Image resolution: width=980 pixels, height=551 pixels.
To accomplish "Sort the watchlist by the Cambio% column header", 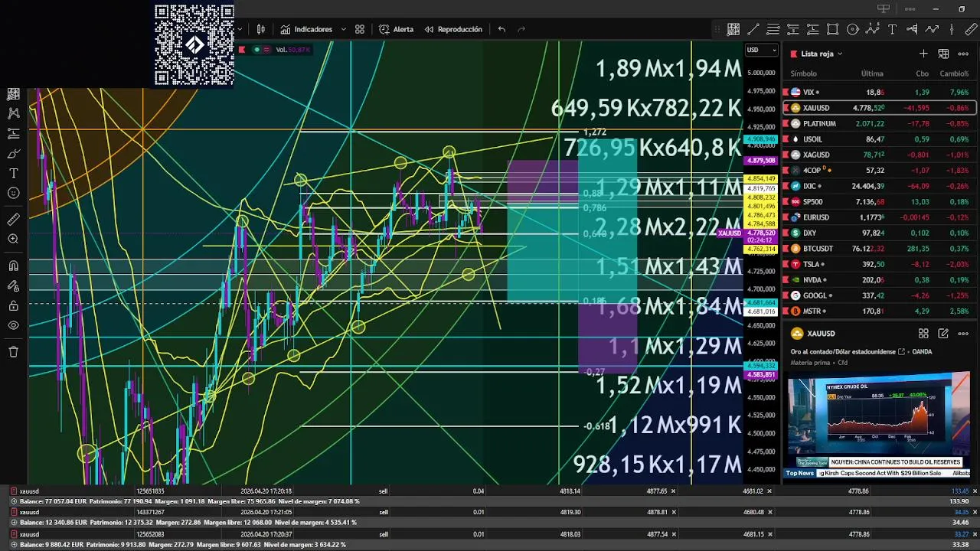I will click(954, 73).
